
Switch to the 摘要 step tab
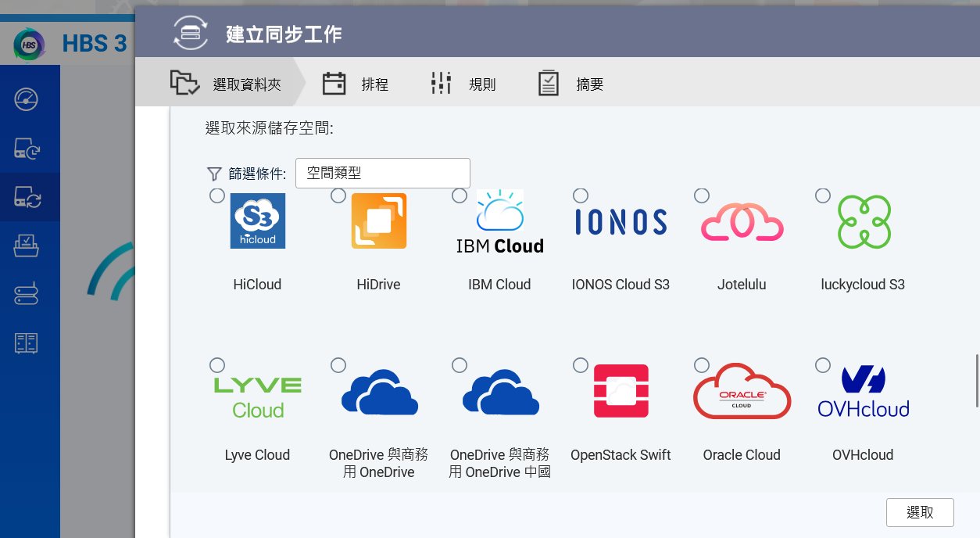570,84
